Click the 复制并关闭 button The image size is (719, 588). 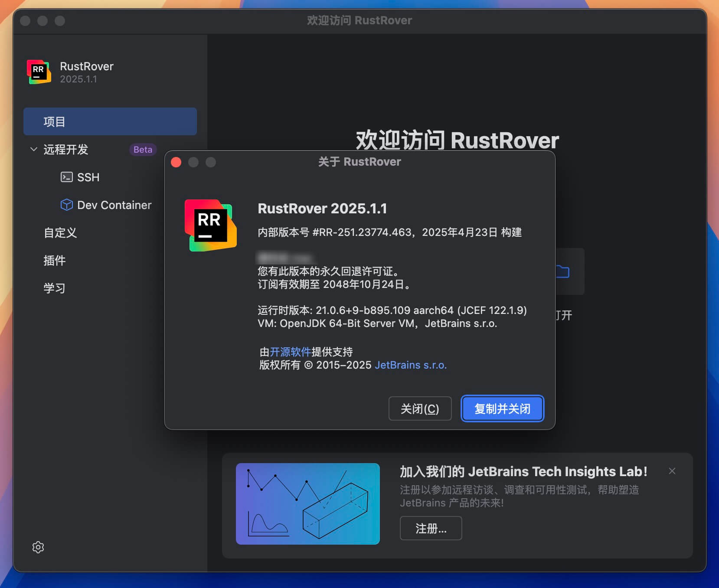pyautogui.click(x=503, y=408)
